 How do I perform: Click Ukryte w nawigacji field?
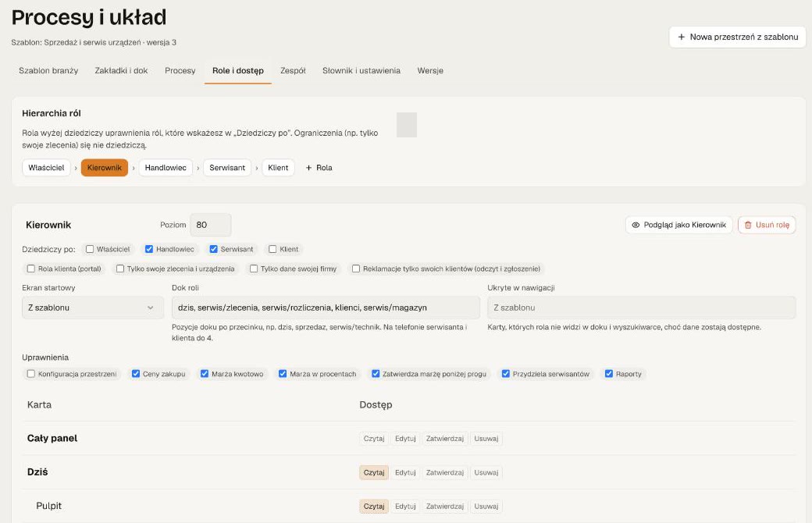[x=641, y=308]
